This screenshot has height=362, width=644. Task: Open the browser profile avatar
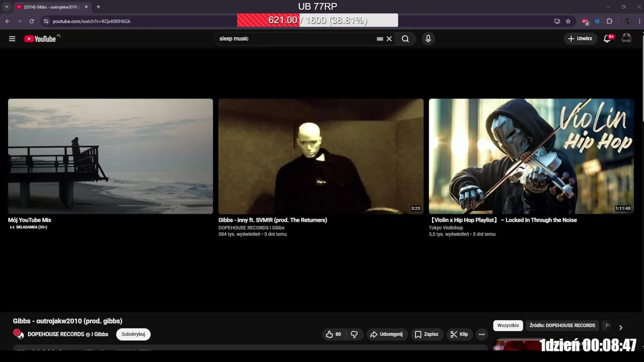click(x=627, y=21)
